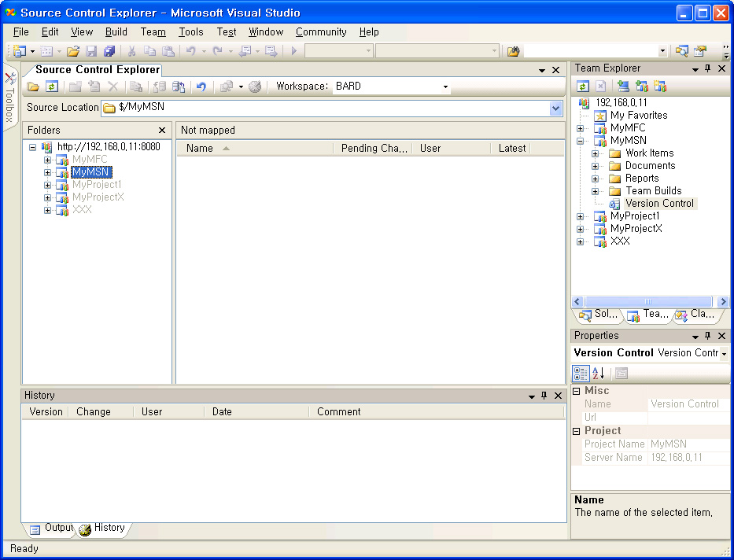This screenshot has height=560, width=734.
Task: Close the Folders pane
Action: [x=162, y=131]
